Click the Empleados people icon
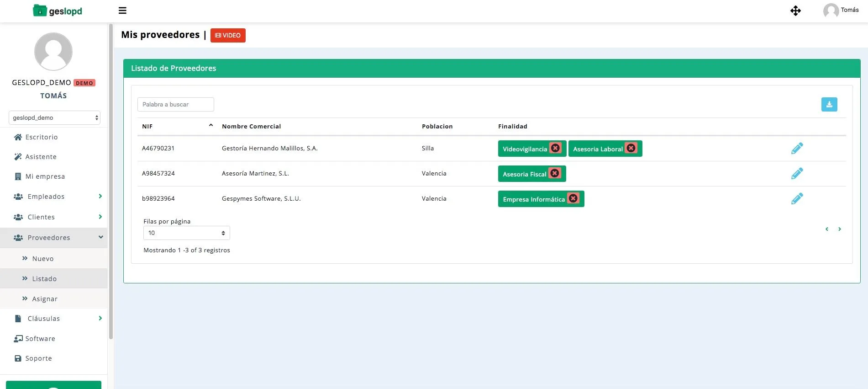Screen dimensions: 868x389 click(18, 197)
